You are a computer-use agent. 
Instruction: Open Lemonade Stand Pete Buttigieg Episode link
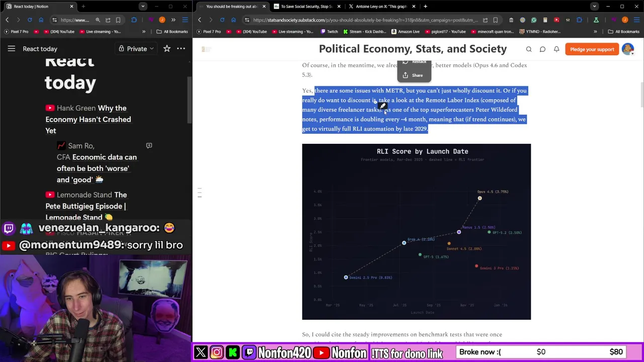click(x=86, y=206)
